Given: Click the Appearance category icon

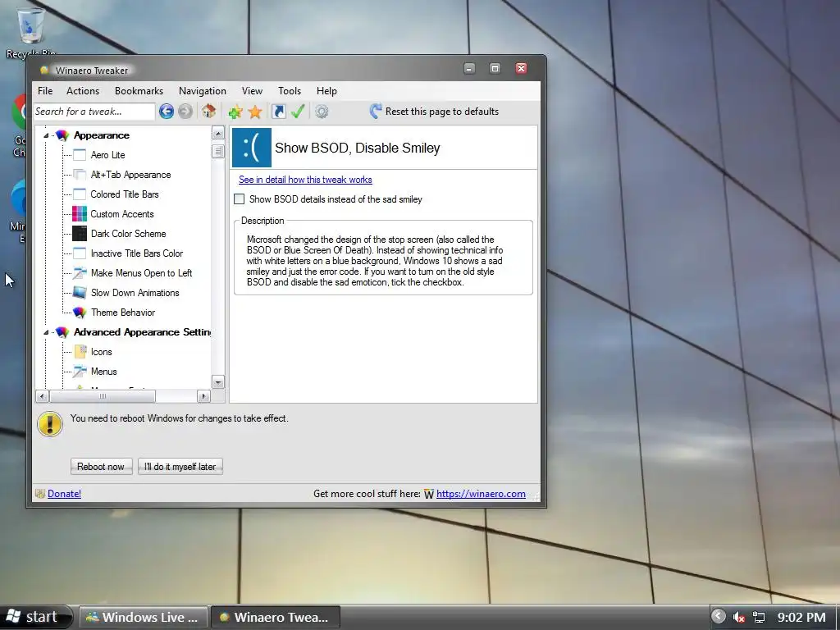Looking at the screenshot, I should point(62,135).
